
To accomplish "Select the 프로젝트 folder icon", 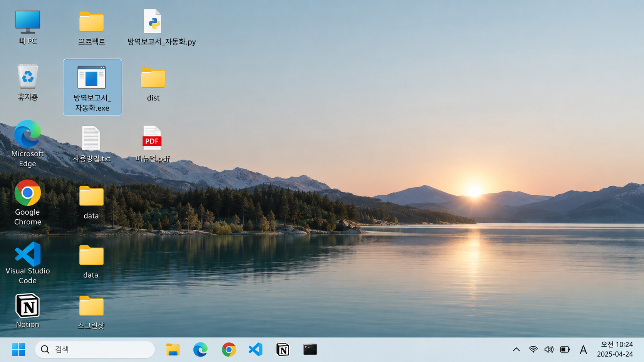I will 91,28.
